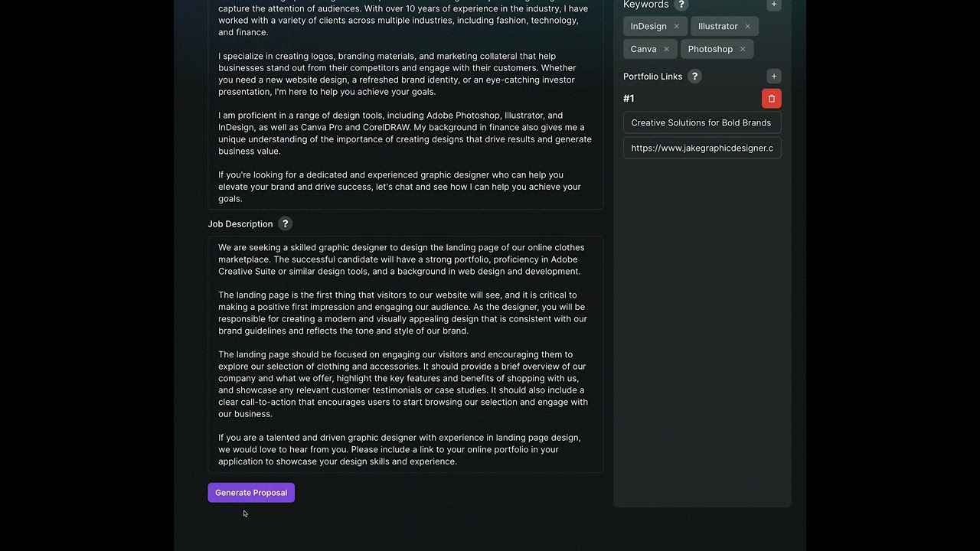The image size is (980, 551).
Task: Click the plus icon to add a portfolio link
Action: coord(773,76)
